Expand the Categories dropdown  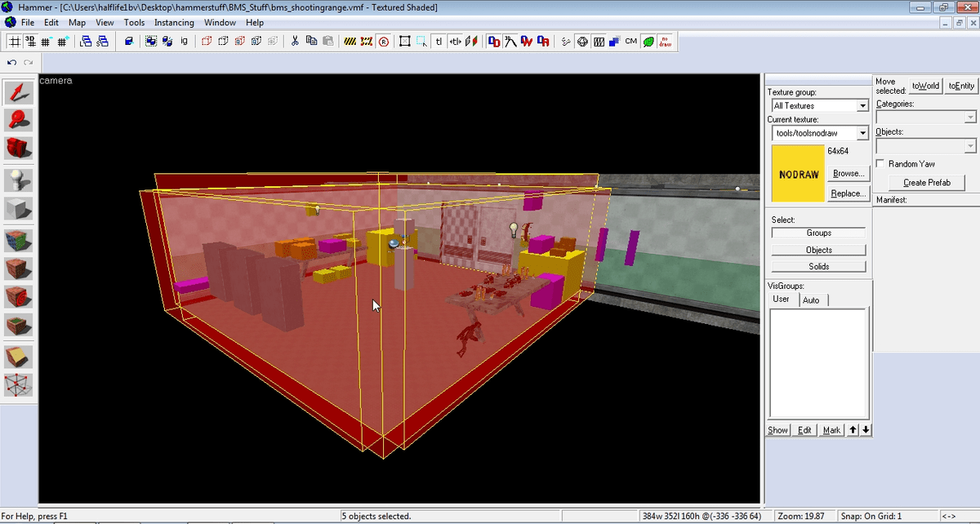tap(970, 118)
